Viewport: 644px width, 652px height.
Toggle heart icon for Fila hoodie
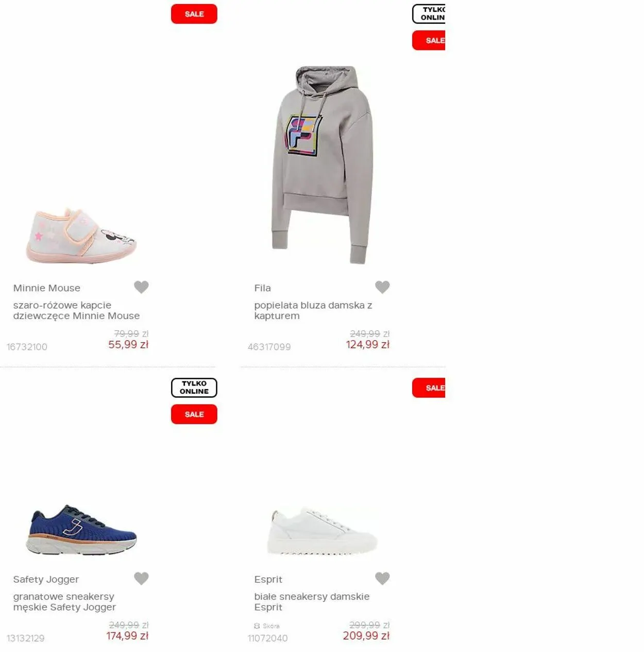point(382,287)
